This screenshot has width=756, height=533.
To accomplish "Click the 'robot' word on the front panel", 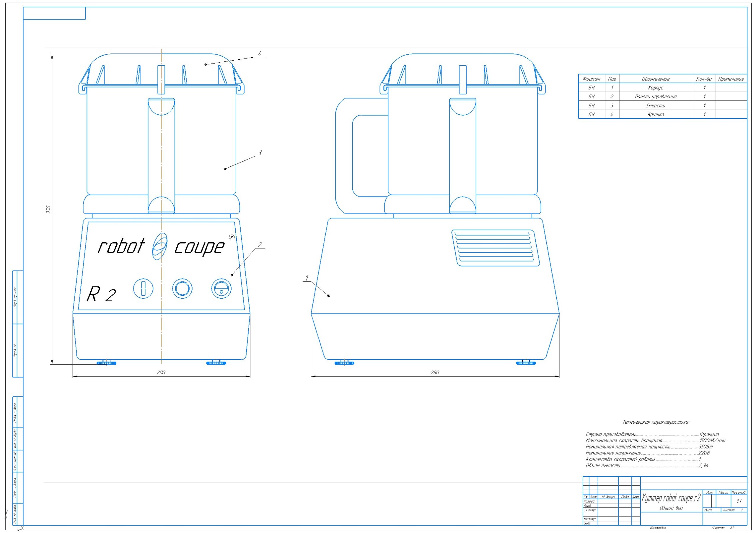I will pyautogui.click(x=121, y=246).
